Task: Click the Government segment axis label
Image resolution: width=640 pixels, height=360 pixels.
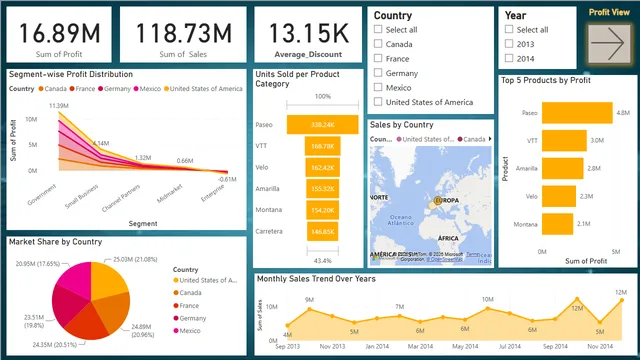Action: (42, 195)
